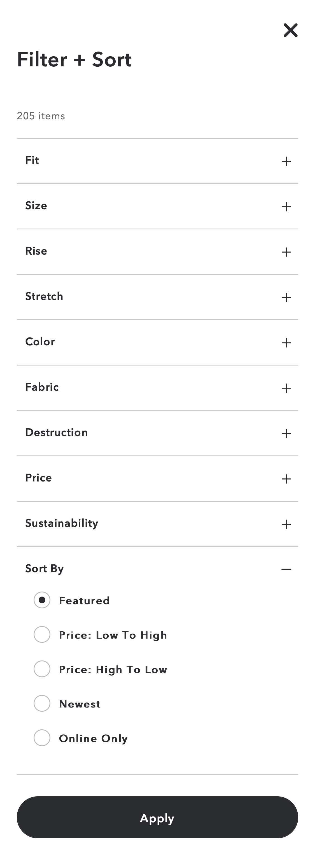The width and height of the screenshot is (315, 868).
Task: Expand the Rise filter section
Action: [x=286, y=252]
